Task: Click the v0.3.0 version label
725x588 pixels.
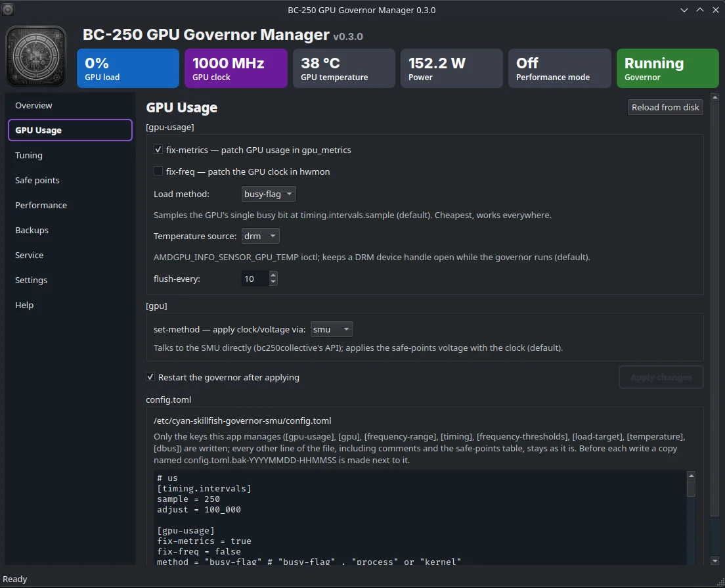Action: pos(347,36)
